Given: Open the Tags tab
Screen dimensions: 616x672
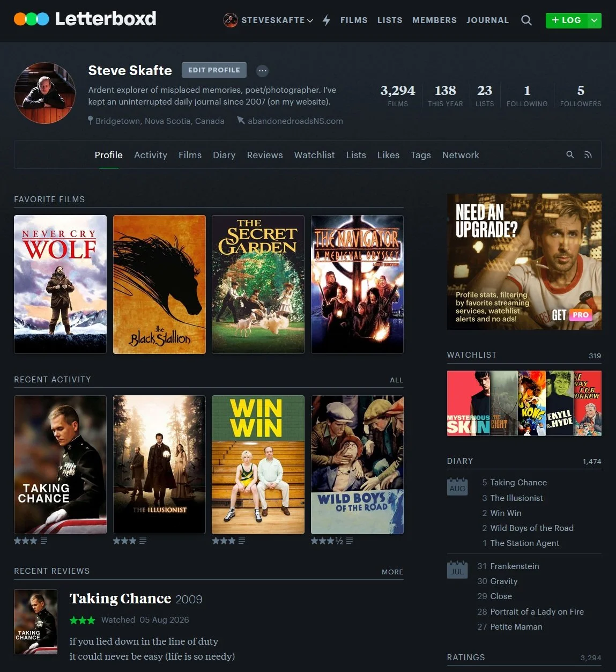Looking at the screenshot, I should (x=421, y=155).
